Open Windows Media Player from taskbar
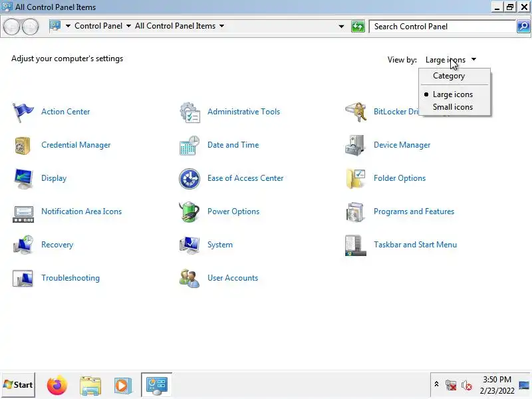This screenshot has width=532, height=399. (x=122, y=386)
